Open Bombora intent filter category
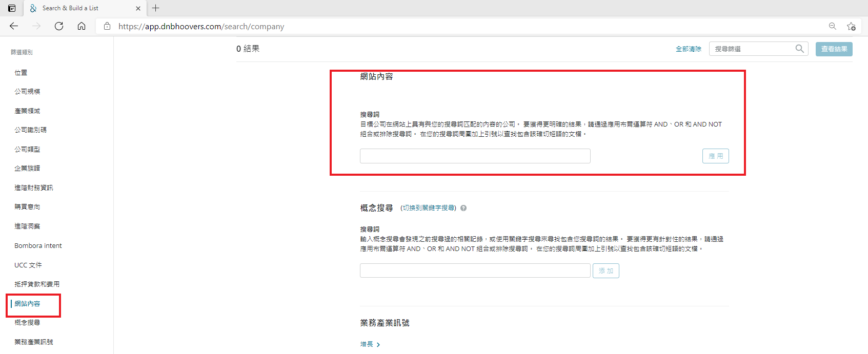 point(38,246)
